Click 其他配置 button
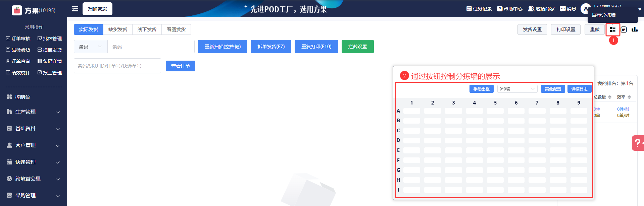This screenshot has height=206, width=644. coord(553,89)
